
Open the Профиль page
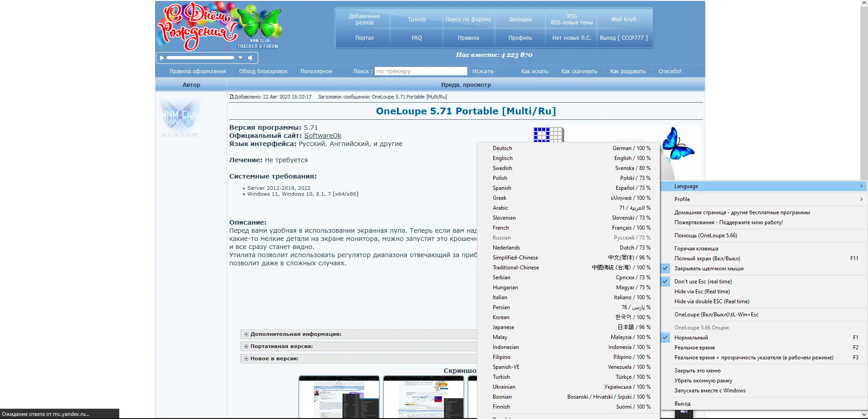pos(520,38)
